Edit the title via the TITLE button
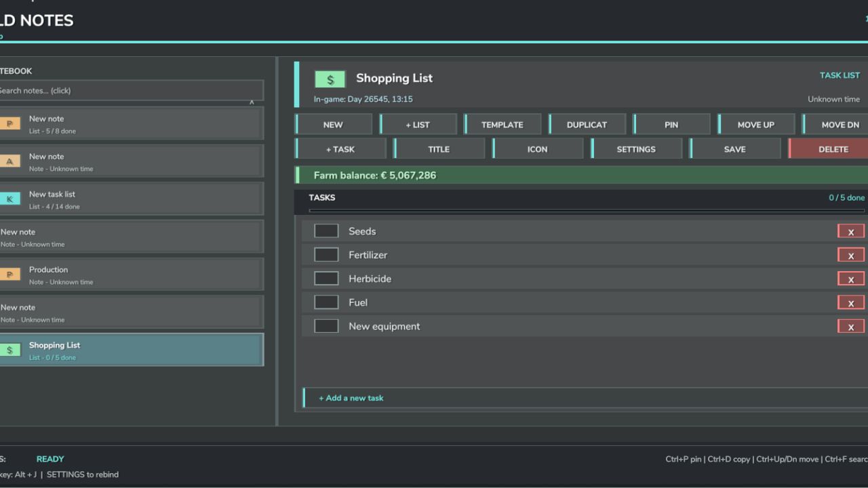Image resolution: width=868 pixels, height=488 pixels. 439,149
